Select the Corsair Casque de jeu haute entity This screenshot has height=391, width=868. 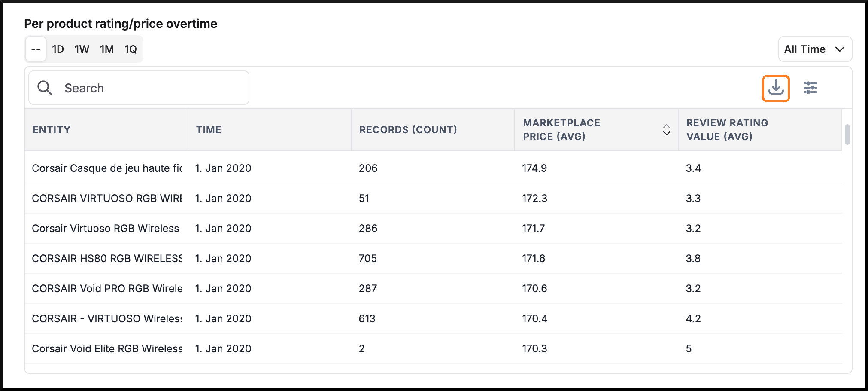pos(107,168)
